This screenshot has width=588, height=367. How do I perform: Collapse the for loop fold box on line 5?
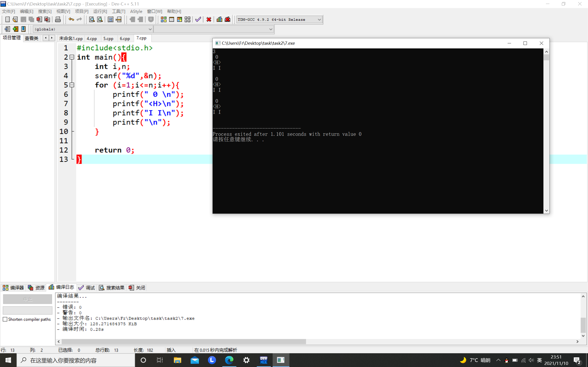[x=72, y=85]
